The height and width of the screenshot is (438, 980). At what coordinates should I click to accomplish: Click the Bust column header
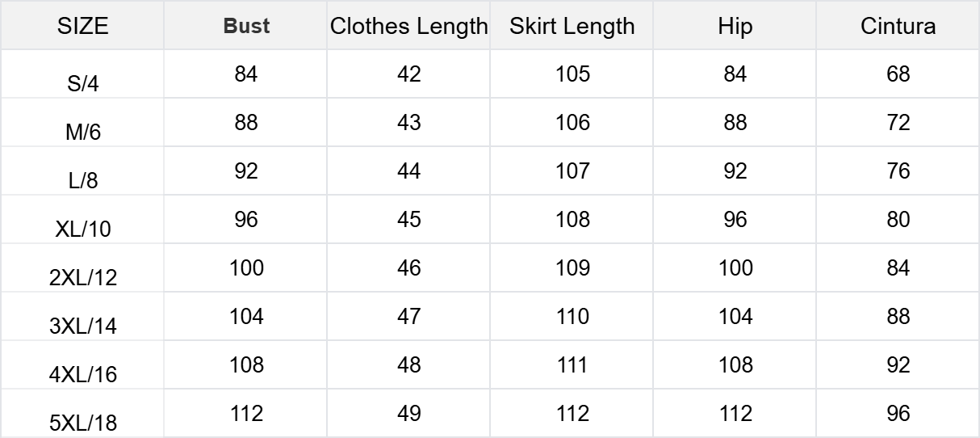(x=246, y=26)
